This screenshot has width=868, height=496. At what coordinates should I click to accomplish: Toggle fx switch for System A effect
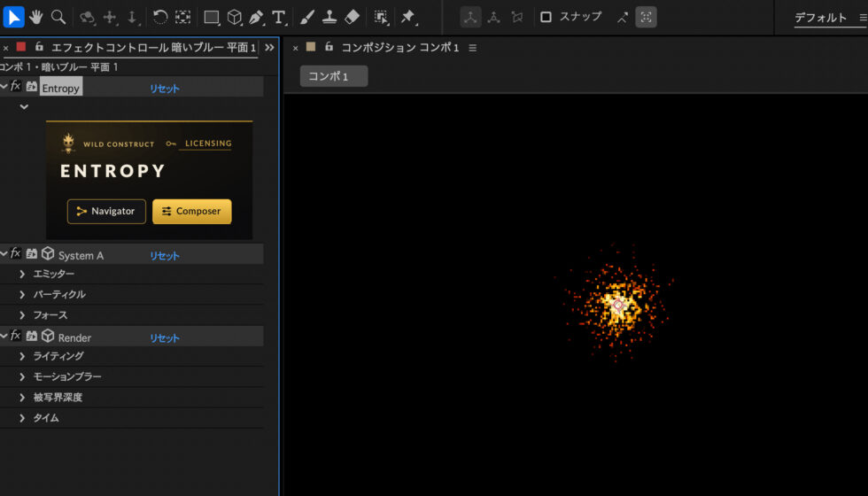(x=16, y=253)
